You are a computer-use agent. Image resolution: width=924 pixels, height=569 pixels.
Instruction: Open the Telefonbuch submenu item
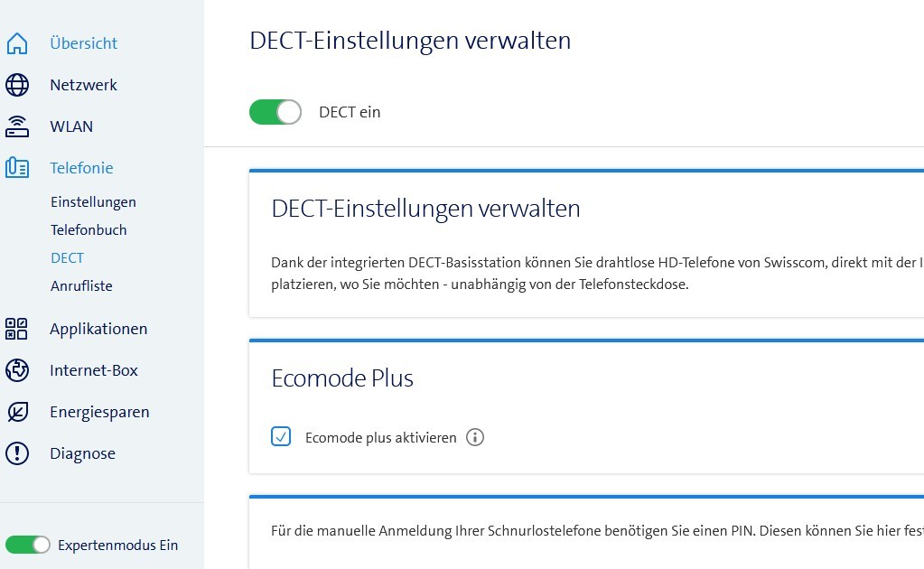(x=89, y=230)
